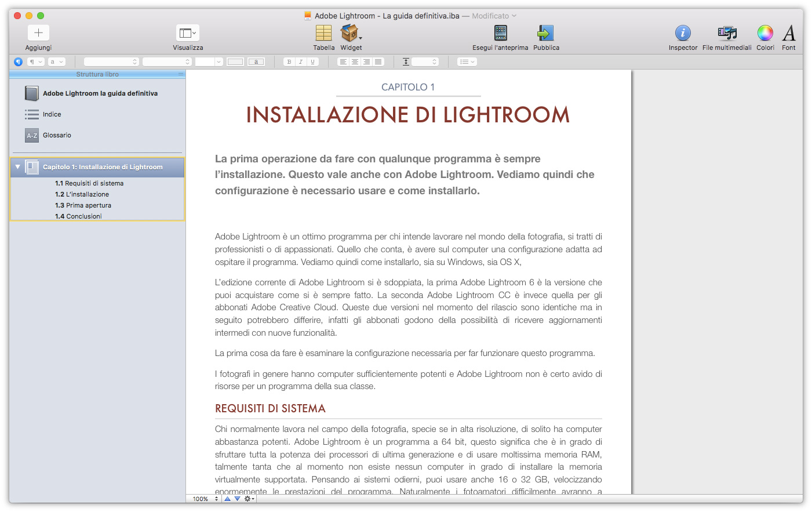Image resolution: width=812 pixels, height=512 pixels.
Task: Go to section 1.4 Conclusioni
Action: click(78, 216)
